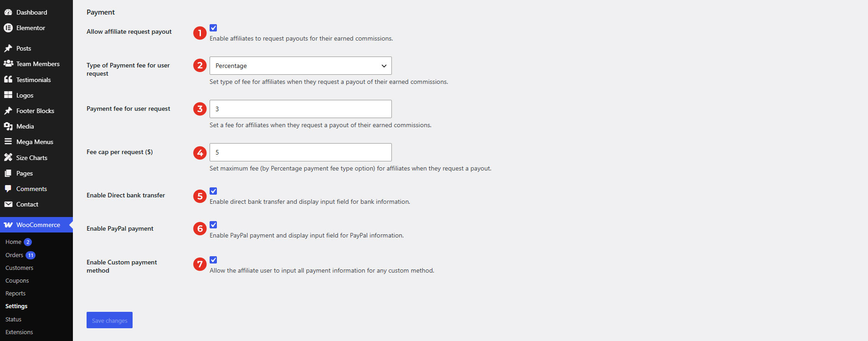Image resolution: width=868 pixels, height=341 pixels.
Task: Click the Fee cap per request field
Action: (x=300, y=152)
